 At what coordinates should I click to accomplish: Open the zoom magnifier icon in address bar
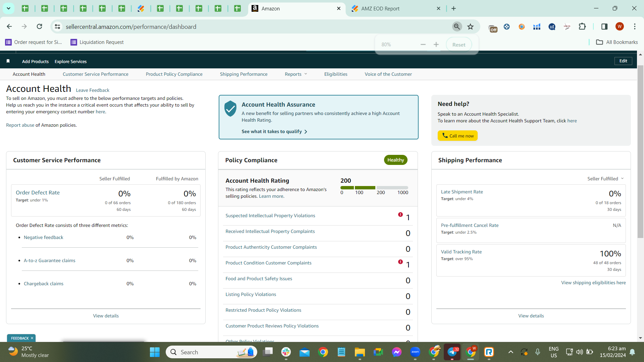point(457,26)
